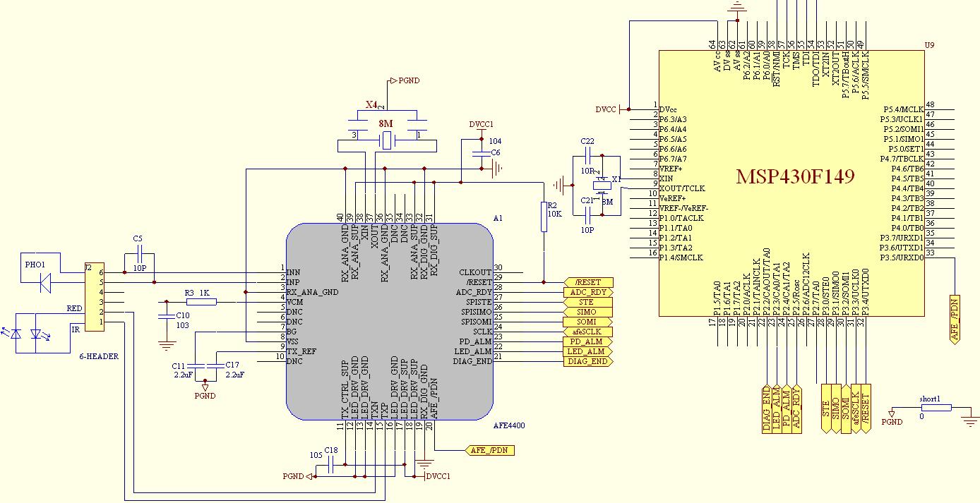This screenshot has width=980, height=503.
Task: Select the DIAG_END port on AFE4400 pin 21
Action: (589, 361)
